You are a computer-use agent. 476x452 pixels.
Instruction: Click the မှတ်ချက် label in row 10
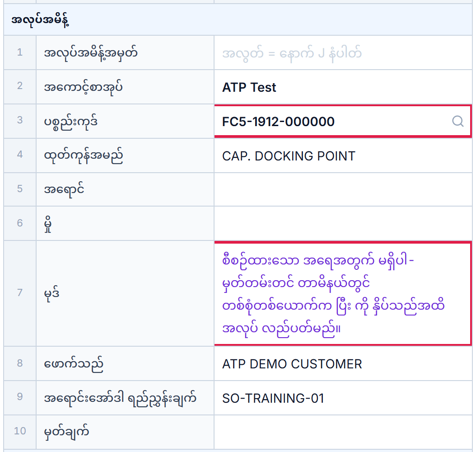click(66, 432)
